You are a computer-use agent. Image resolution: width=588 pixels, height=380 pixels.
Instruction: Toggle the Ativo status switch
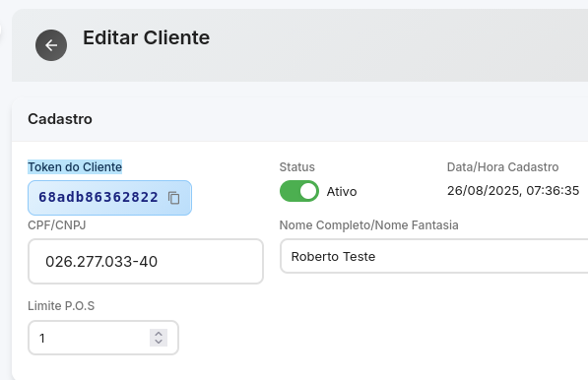click(x=299, y=191)
